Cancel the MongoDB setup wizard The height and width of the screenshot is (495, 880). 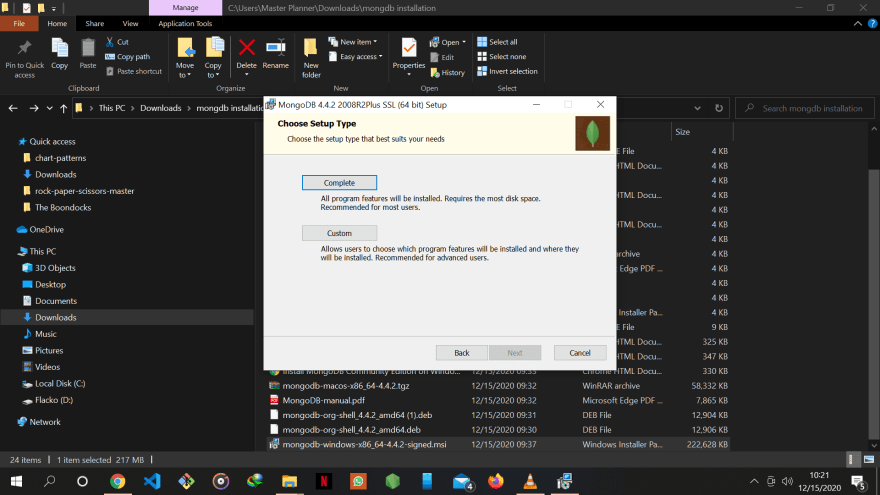click(580, 352)
